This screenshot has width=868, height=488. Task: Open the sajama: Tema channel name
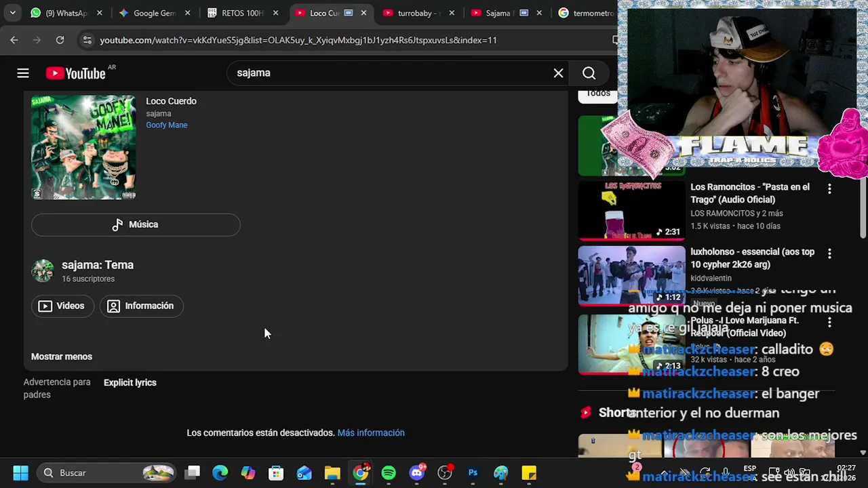(98, 265)
